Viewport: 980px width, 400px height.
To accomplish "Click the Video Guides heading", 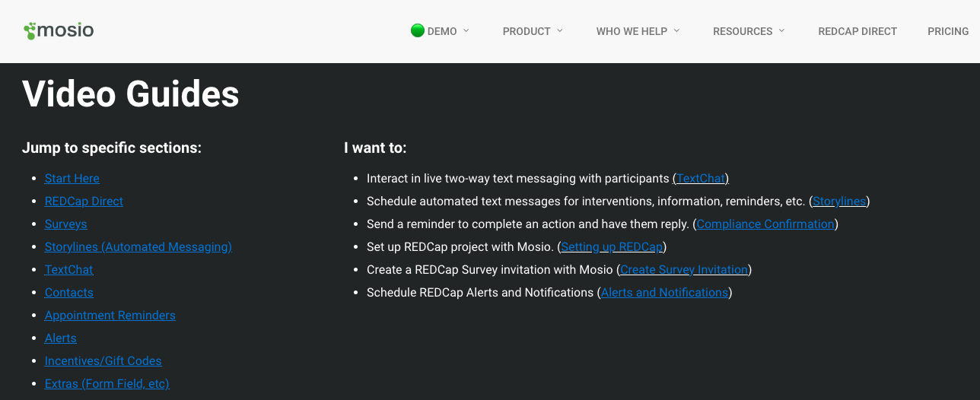I will tap(131, 94).
